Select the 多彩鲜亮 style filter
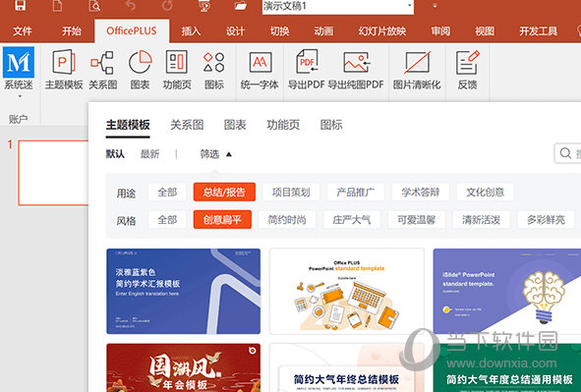The width and height of the screenshot is (581, 392). [546, 220]
